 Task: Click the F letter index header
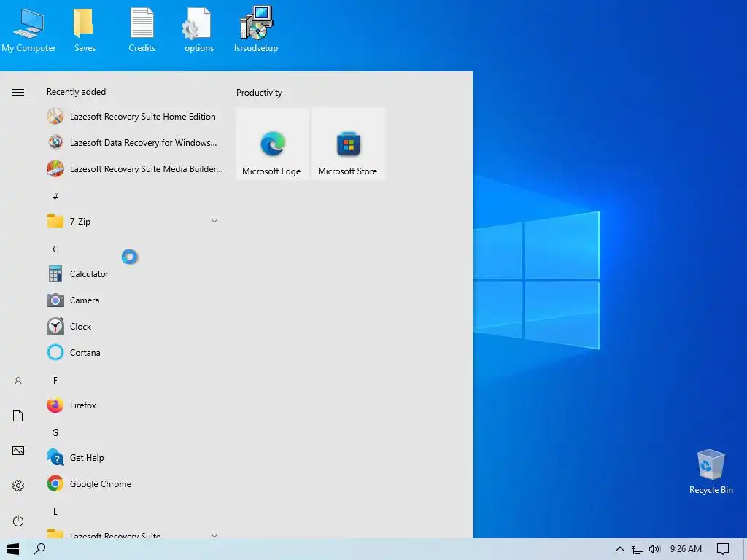point(55,380)
